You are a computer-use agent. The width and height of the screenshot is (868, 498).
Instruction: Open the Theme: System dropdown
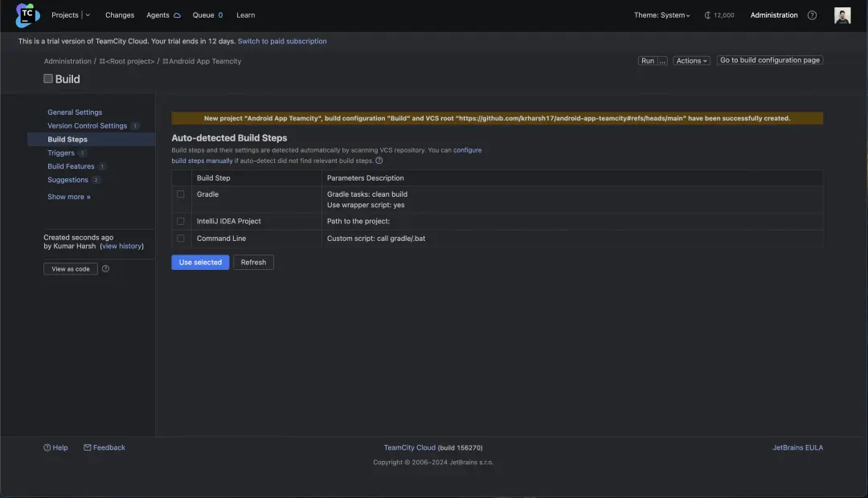click(661, 15)
